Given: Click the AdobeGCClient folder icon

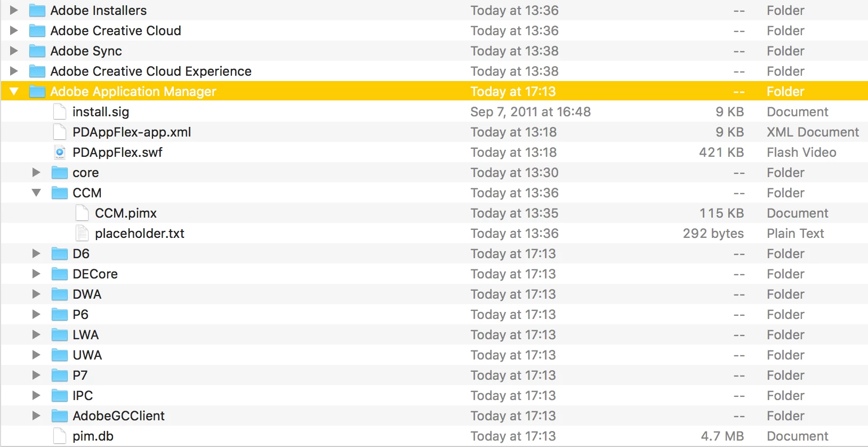Looking at the screenshot, I should 59,416.
